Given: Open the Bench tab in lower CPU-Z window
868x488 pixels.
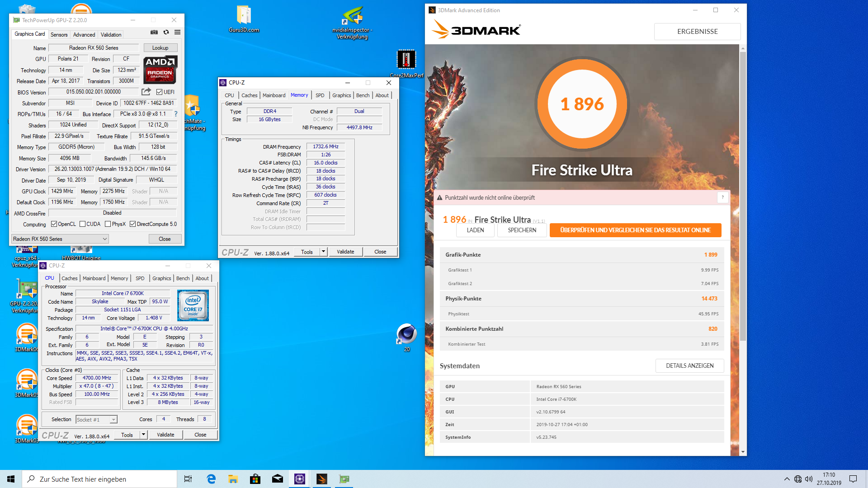Looking at the screenshot, I should click(x=183, y=278).
